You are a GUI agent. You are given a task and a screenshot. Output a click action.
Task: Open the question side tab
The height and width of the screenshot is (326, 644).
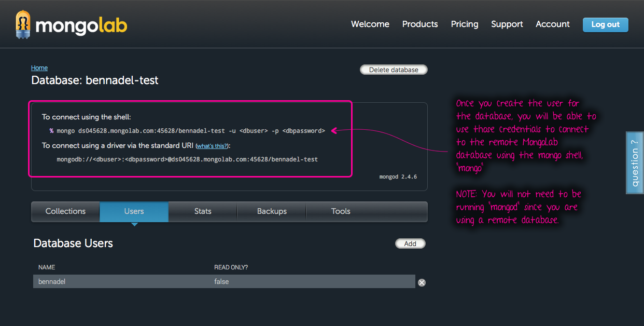click(x=635, y=163)
